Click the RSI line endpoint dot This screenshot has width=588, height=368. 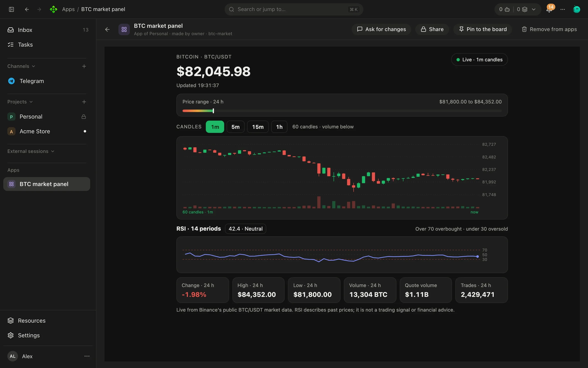click(478, 257)
